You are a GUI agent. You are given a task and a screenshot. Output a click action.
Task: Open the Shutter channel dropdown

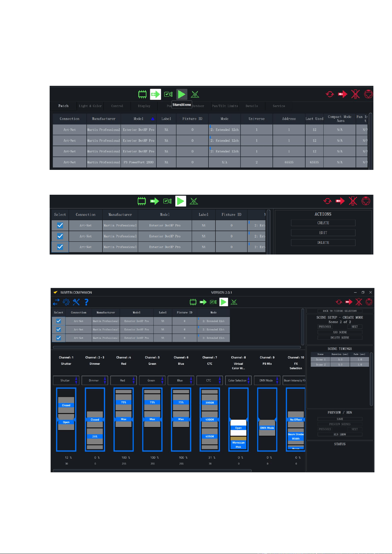click(66, 380)
